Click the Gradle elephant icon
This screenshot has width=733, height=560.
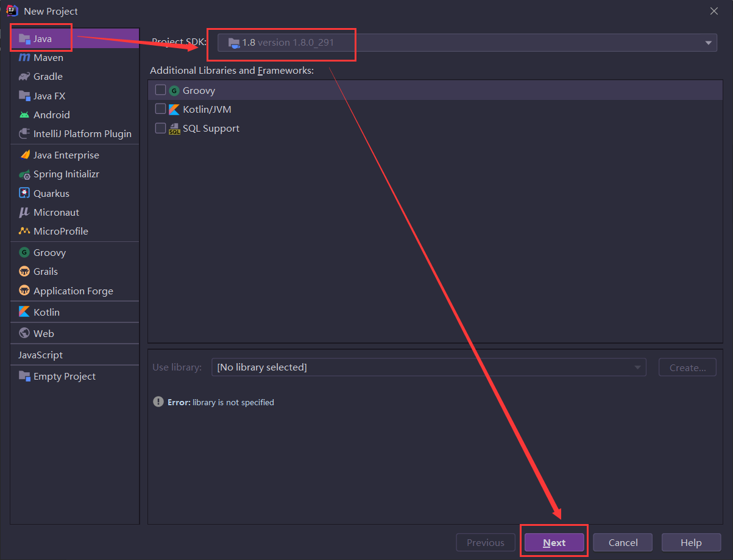pos(24,77)
